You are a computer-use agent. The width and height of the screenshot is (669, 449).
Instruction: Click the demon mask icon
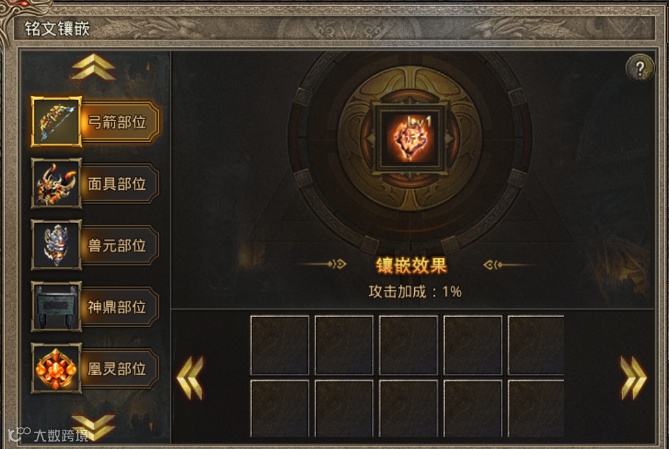point(56,183)
